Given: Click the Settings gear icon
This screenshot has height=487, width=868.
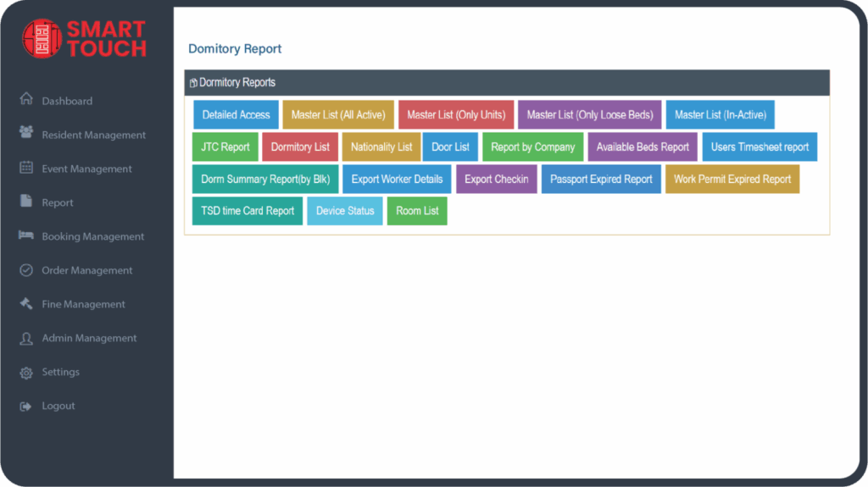Looking at the screenshot, I should pos(26,373).
